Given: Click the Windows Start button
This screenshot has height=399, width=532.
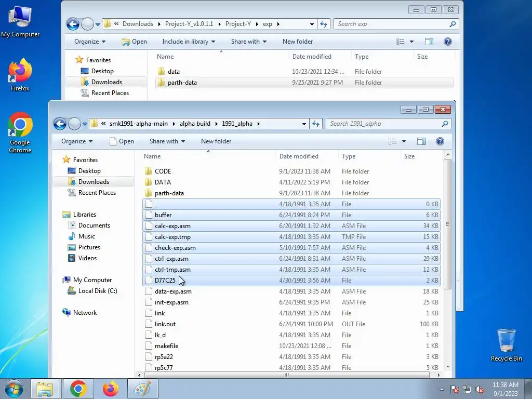Looking at the screenshot, I should [14, 389].
